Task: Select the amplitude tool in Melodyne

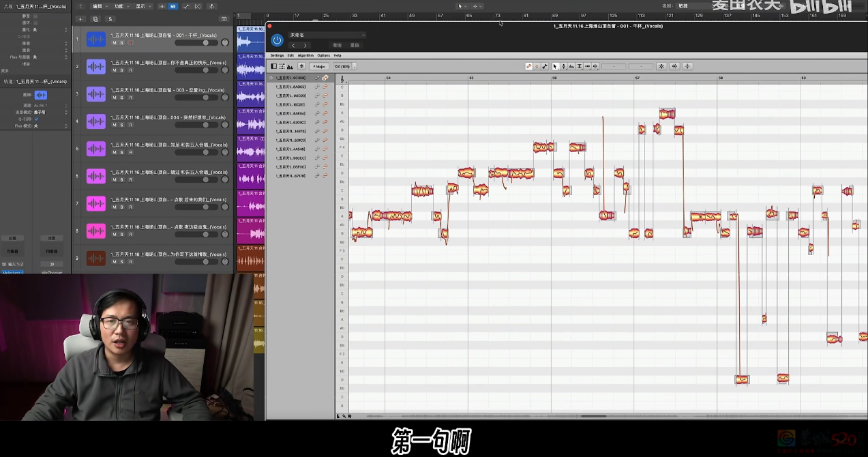Action: 580,66
